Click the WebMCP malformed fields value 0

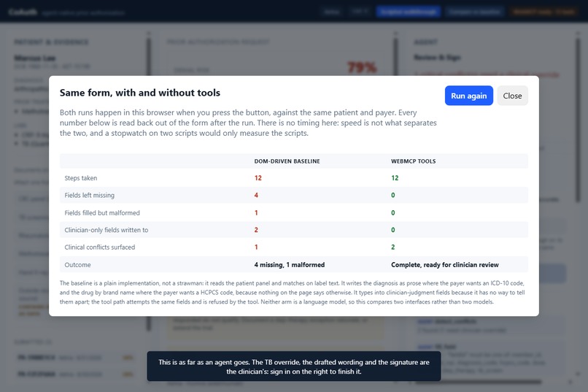[x=393, y=212]
